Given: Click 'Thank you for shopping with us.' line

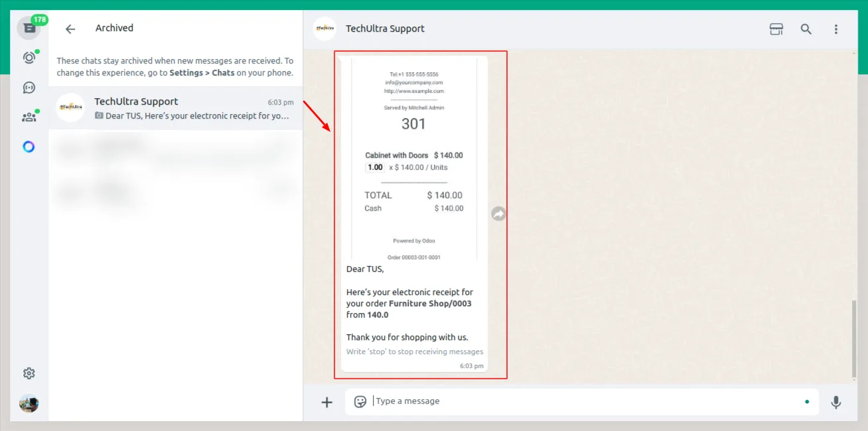Looking at the screenshot, I should pyautogui.click(x=407, y=338).
